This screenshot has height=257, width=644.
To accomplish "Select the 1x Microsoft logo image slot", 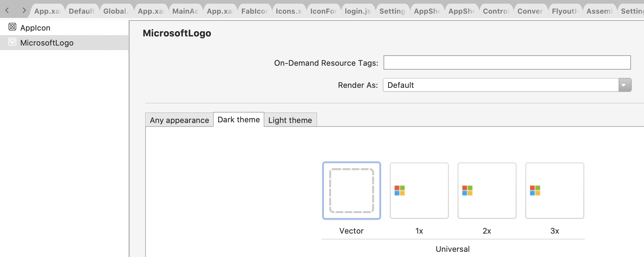I will [x=419, y=191].
